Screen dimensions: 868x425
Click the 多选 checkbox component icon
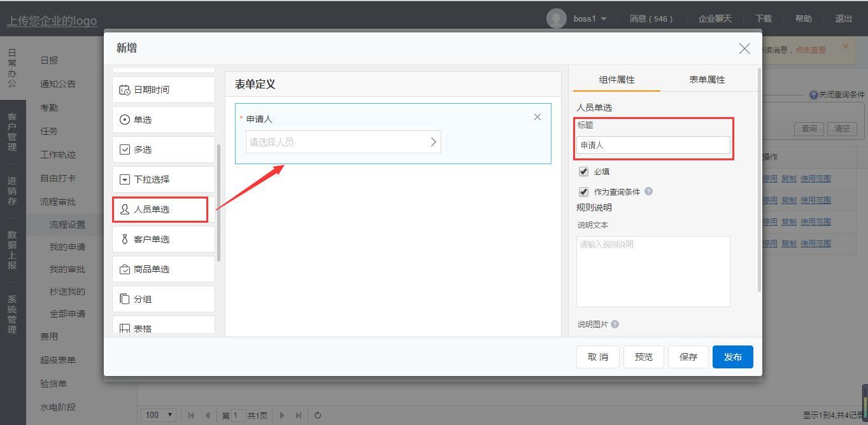pyautogui.click(x=125, y=150)
